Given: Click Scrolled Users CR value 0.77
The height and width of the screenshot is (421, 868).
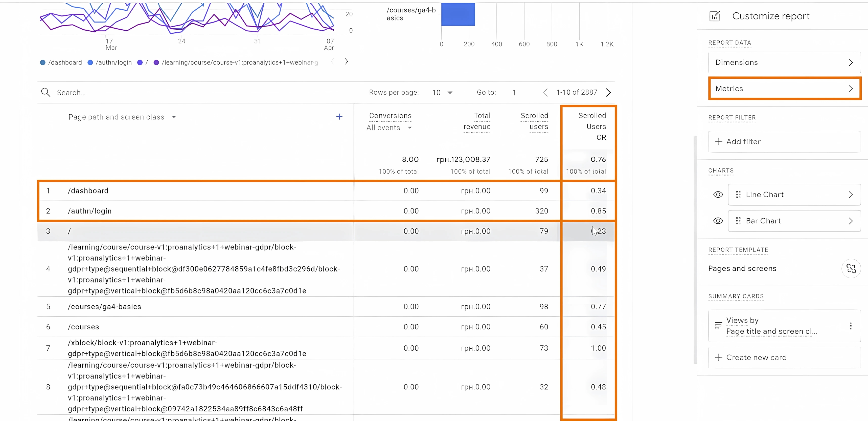Looking at the screenshot, I should point(598,307).
